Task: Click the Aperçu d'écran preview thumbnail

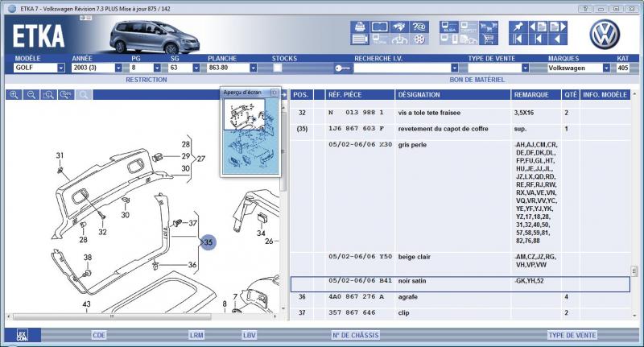Action: click(250, 136)
